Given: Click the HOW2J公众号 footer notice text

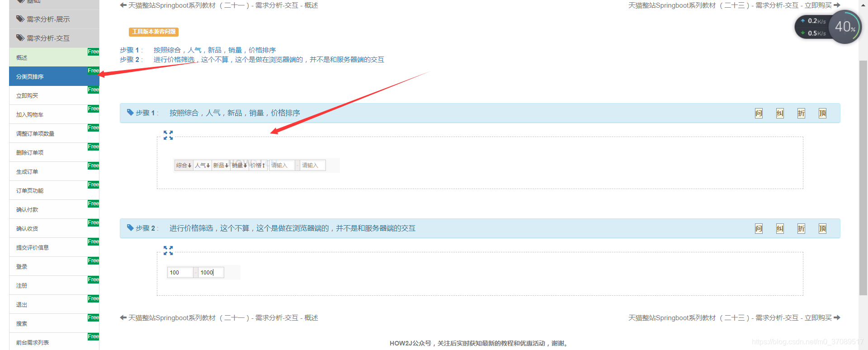Looking at the screenshot, I should (x=479, y=343).
